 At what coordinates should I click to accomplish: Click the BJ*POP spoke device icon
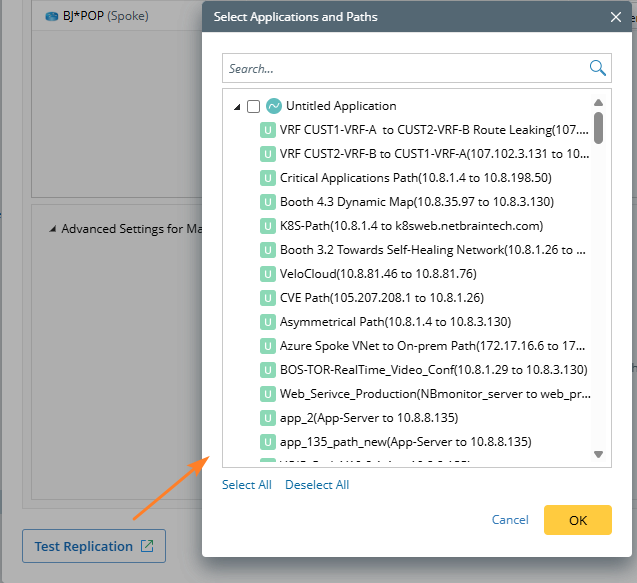tap(53, 17)
